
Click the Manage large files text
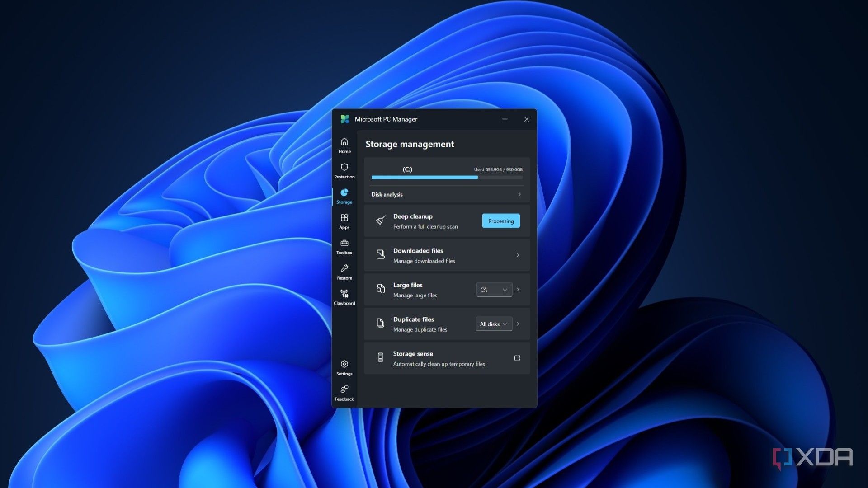tap(415, 296)
